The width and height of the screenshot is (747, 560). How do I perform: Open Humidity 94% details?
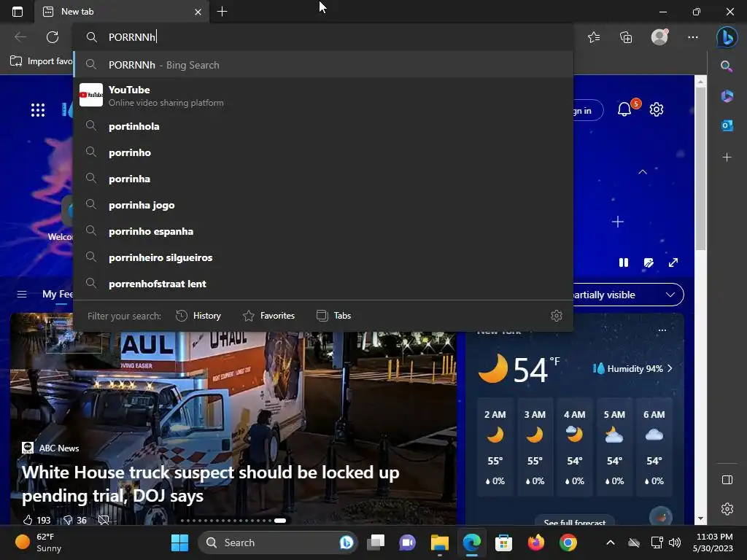pos(632,368)
